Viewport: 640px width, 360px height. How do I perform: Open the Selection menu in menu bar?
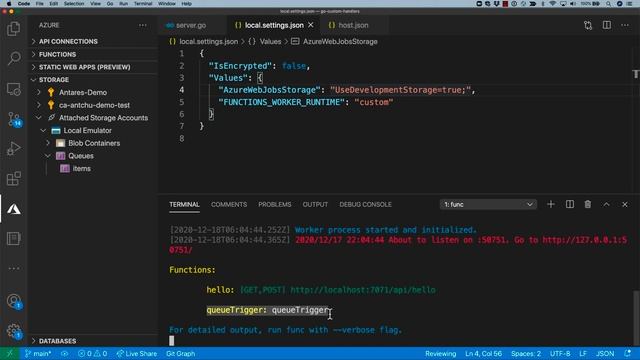[74, 4]
